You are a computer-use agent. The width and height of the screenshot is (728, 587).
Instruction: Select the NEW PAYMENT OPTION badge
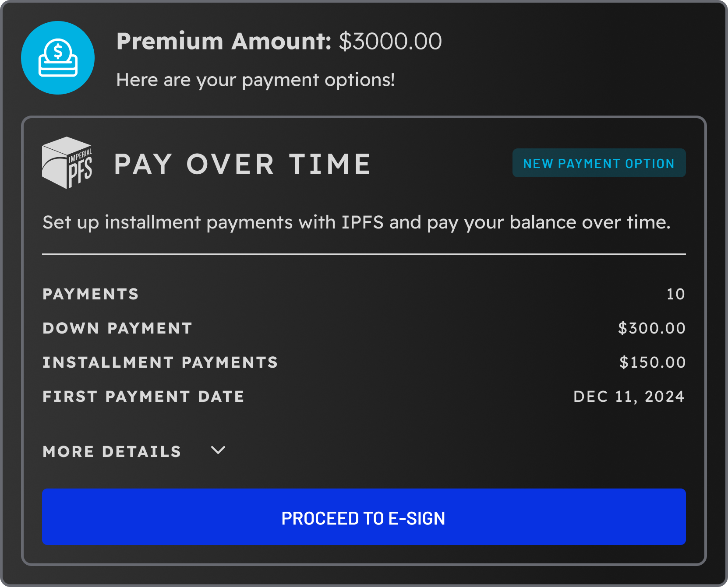tap(599, 163)
